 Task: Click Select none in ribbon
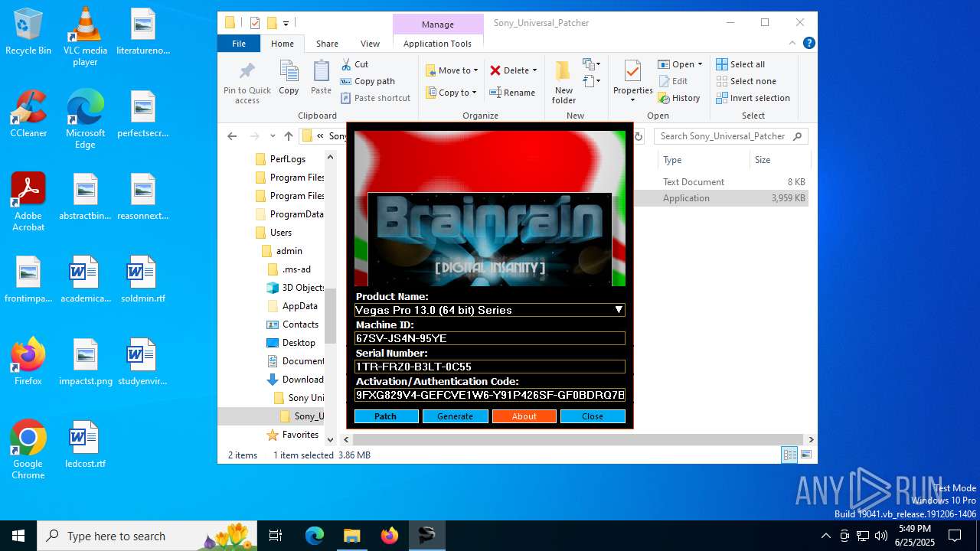(746, 81)
